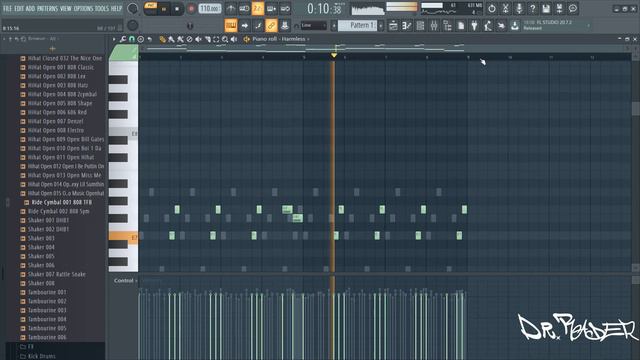
Task: Expand the Kick Drums folder
Action: [x=42, y=356]
